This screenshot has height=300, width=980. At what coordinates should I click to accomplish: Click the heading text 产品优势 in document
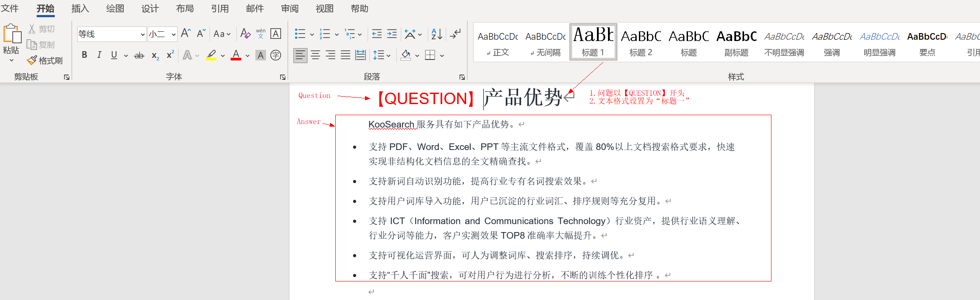click(523, 98)
